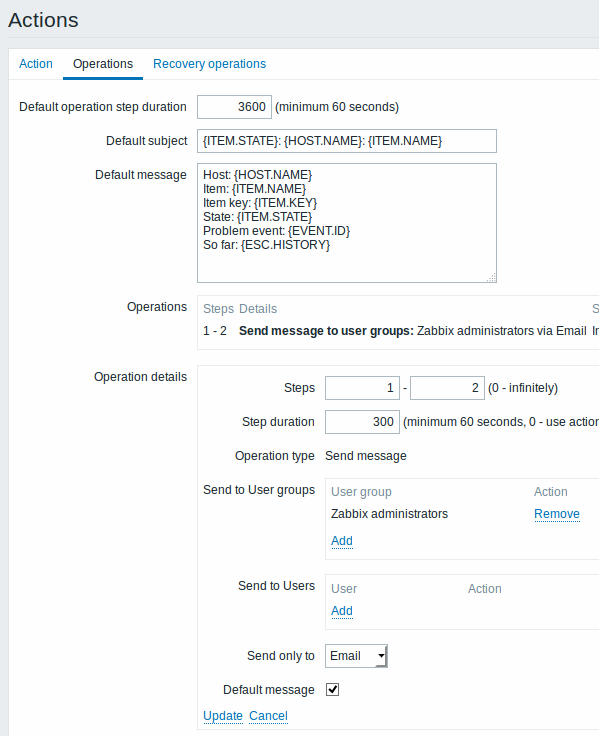599x736 pixels.
Task: Switch to the Action tab
Action: [x=36, y=64]
